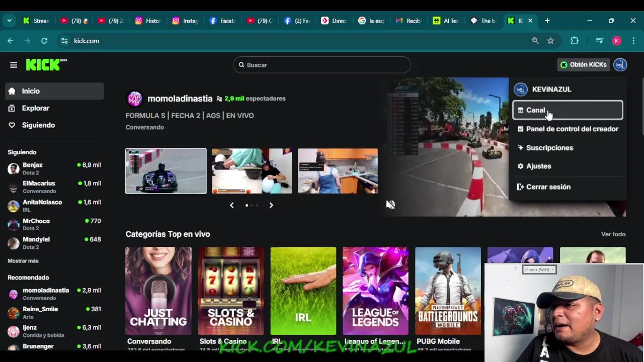Open a new browser tab
644x362 pixels.
click(x=547, y=21)
